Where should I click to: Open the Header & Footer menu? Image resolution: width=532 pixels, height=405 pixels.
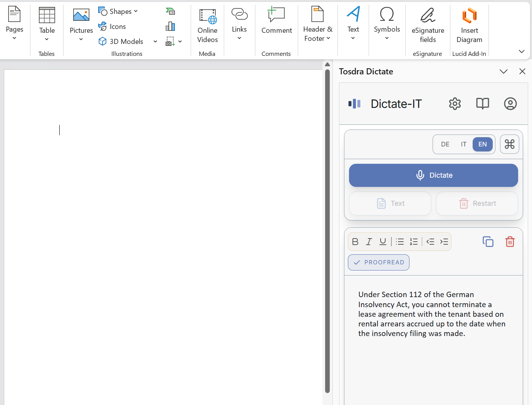click(x=317, y=24)
